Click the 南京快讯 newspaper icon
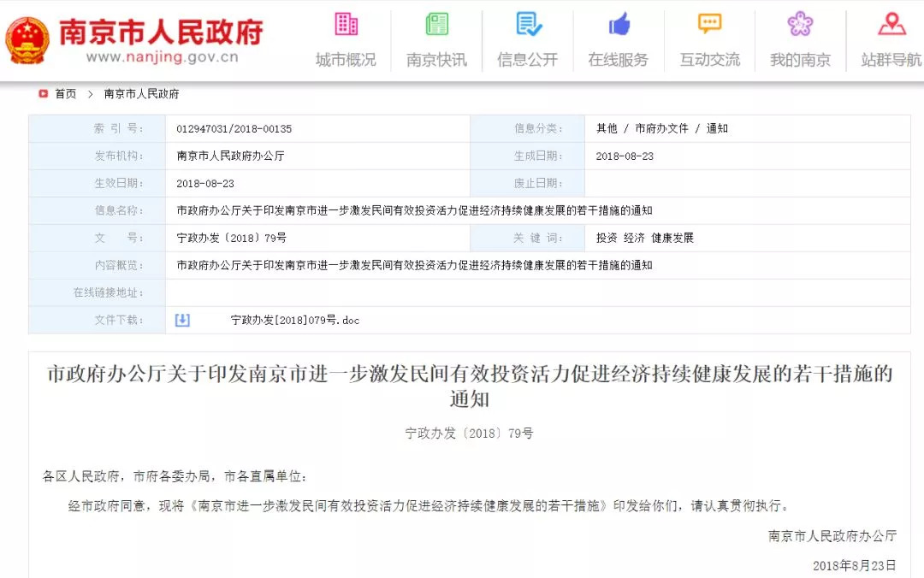924x578 pixels. (x=436, y=24)
